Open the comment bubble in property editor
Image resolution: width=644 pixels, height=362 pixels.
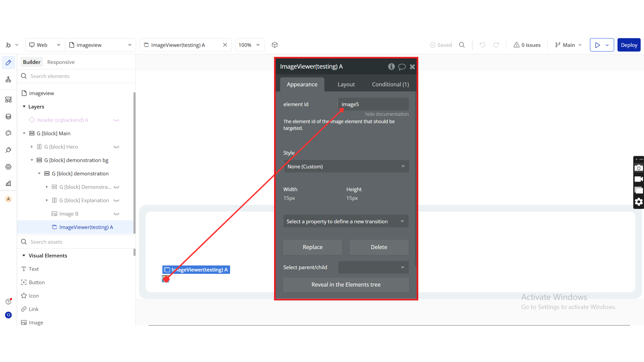[402, 67]
